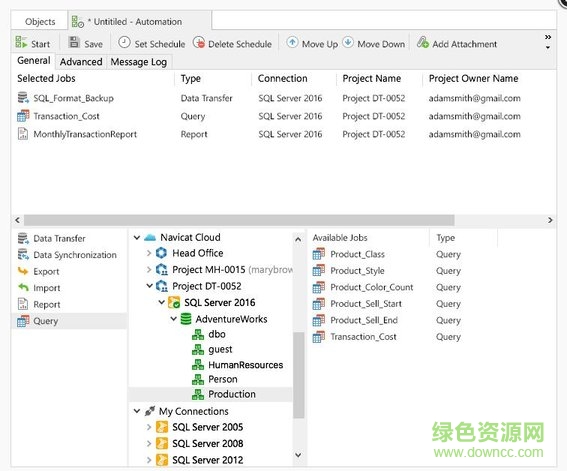The width and height of the screenshot is (567, 471).
Task: Click the SQL Server 2005 connection icon
Action: 162,427
